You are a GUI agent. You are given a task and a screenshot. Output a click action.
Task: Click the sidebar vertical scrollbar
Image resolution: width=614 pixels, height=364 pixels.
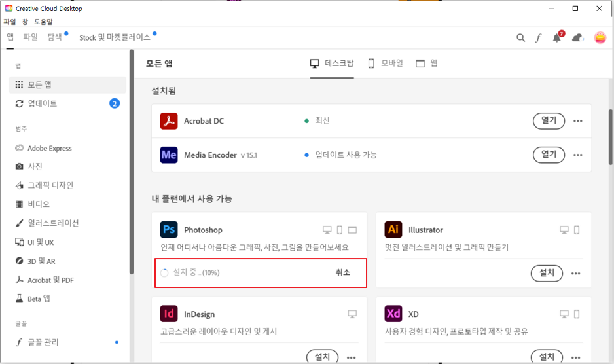(x=132, y=162)
